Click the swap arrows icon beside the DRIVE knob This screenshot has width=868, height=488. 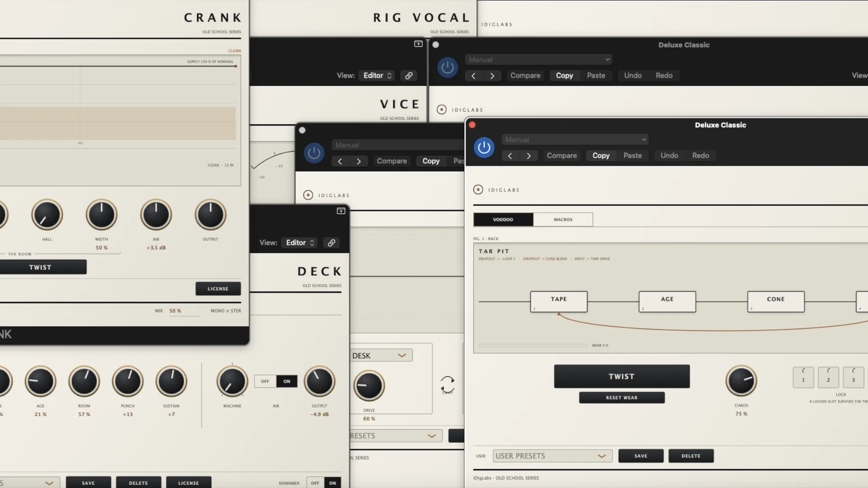pos(447,385)
